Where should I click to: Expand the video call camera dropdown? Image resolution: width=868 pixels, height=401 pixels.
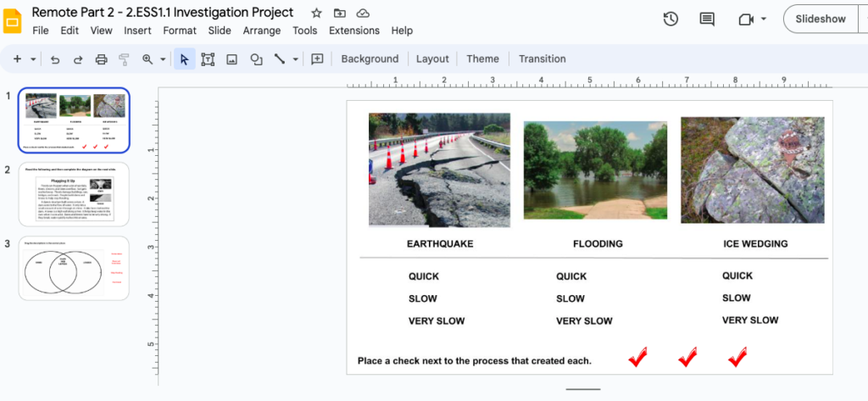764,19
